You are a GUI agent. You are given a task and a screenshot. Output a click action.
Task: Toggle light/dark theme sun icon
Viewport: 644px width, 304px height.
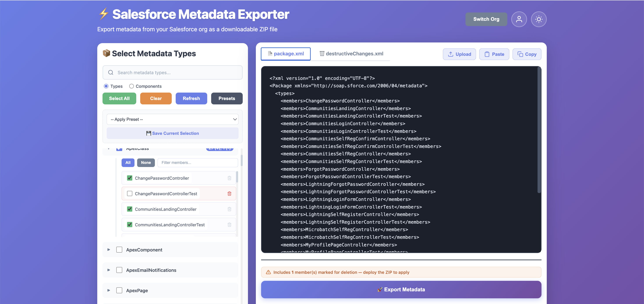[538, 19]
